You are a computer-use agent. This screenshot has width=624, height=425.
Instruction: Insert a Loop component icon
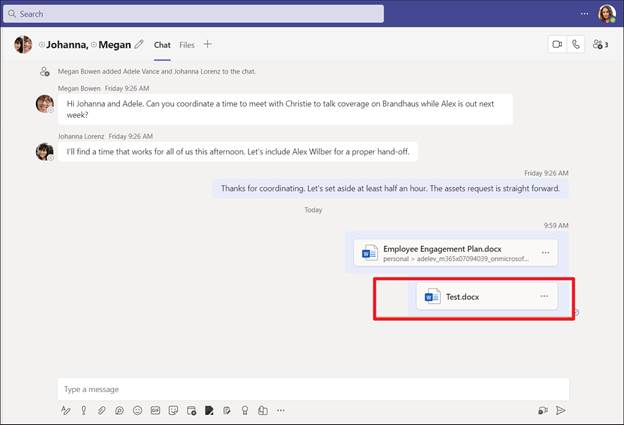coord(119,410)
